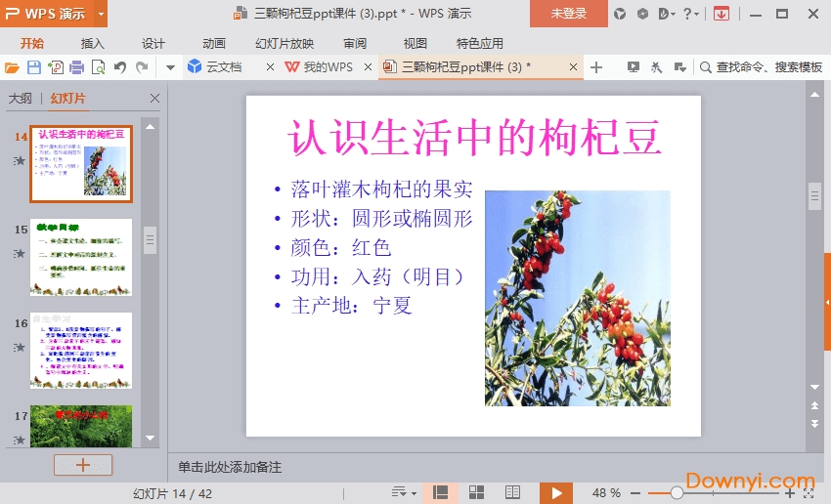The height and width of the screenshot is (504, 831).
Task: Open the window arrangement dropdown icon
Action: pos(680,67)
